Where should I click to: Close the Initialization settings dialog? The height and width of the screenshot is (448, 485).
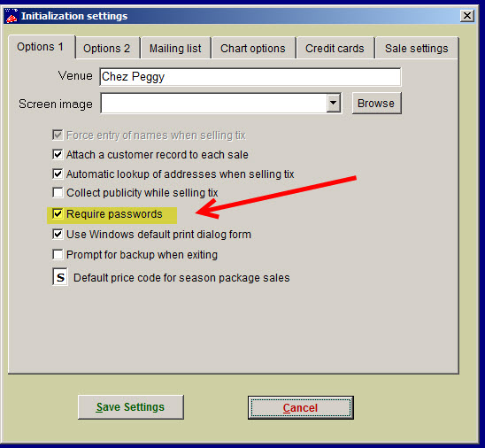click(467, 15)
